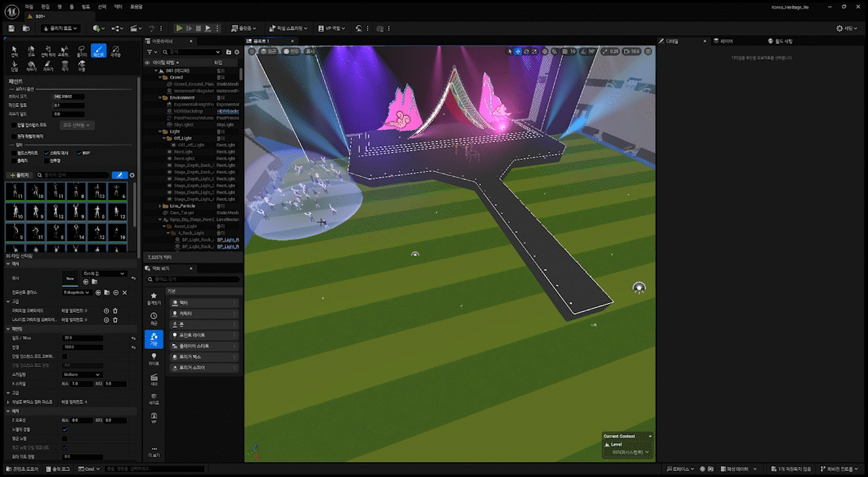Open the Help (도움말) menu

coord(136,6)
